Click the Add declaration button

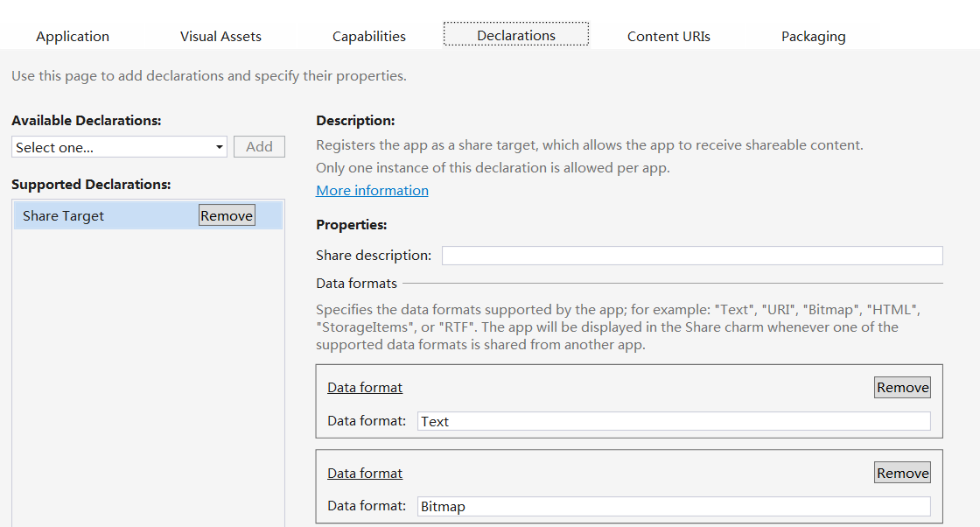point(259,147)
